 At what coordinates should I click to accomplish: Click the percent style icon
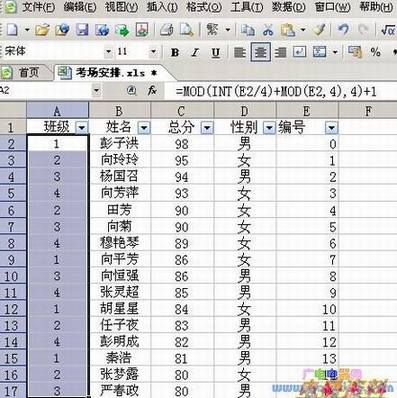pyautogui.click(x=376, y=52)
